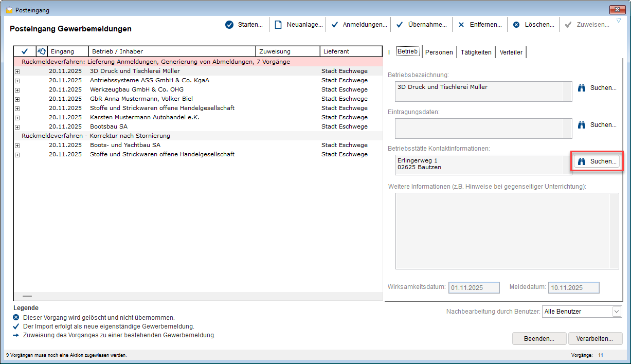Click the Anmeldungen checkmark icon
This screenshot has width=631, height=364.
click(x=334, y=25)
